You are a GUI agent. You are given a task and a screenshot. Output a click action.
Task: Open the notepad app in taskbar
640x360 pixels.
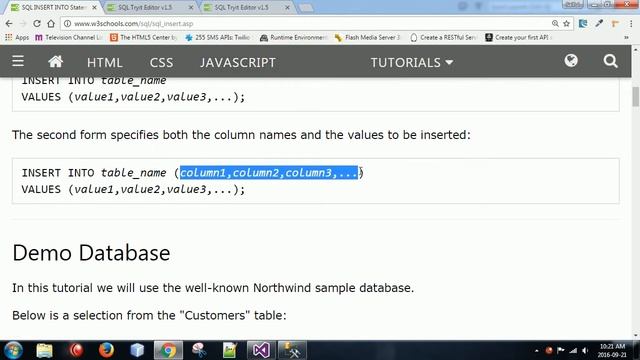[x=230, y=350]
